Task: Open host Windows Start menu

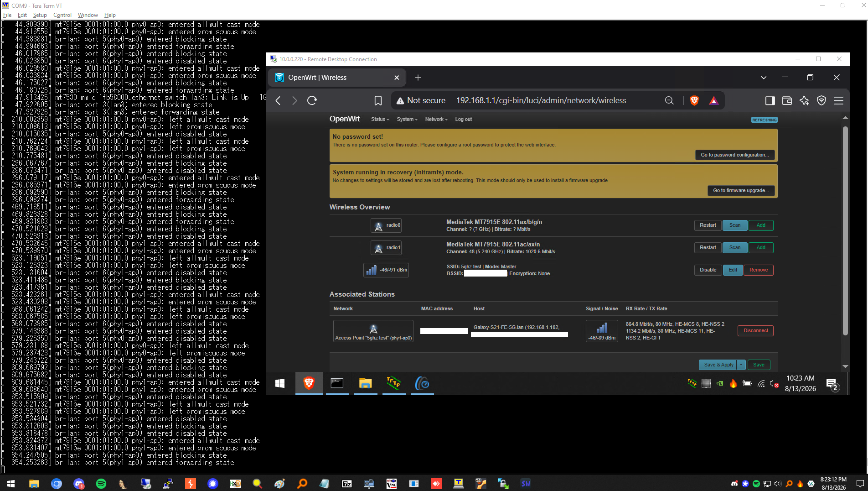Action: pyautogui.click(x=11, y=484)
